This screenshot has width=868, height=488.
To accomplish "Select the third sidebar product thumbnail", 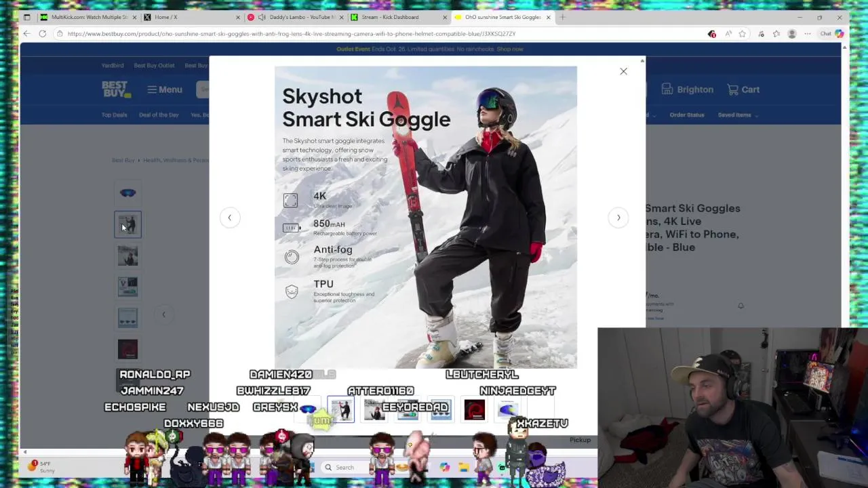I will point(127,256).
